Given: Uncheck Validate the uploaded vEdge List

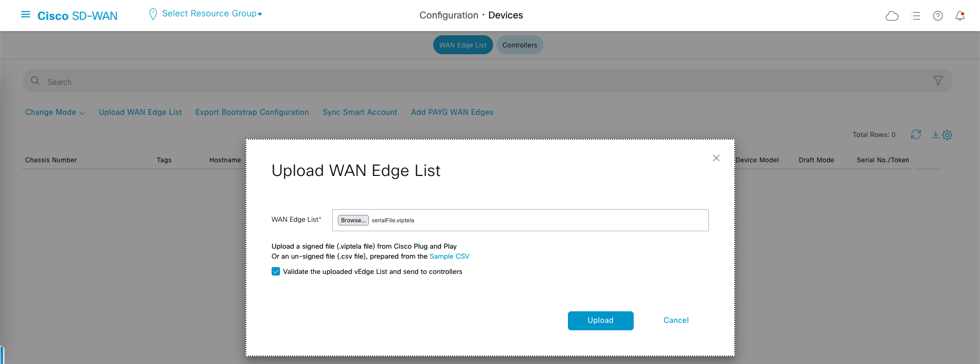Looking at the screenshot, I should coord(276,272).
